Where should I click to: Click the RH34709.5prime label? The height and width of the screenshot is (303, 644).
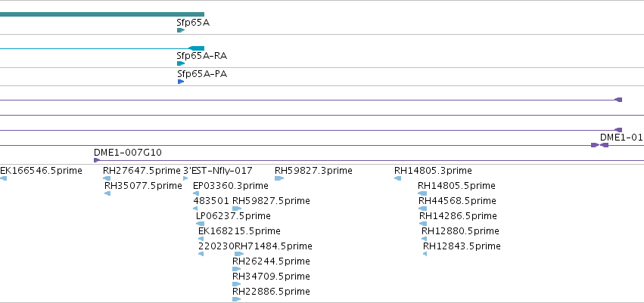click(271, 277)
